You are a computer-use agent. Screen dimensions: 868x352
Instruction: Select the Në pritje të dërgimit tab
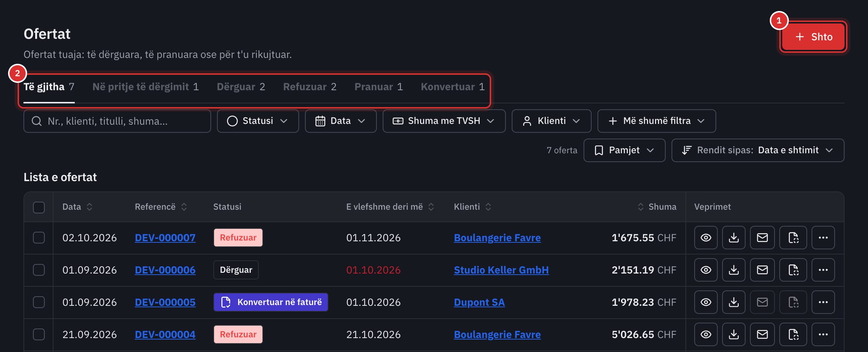tap(146, 87)
